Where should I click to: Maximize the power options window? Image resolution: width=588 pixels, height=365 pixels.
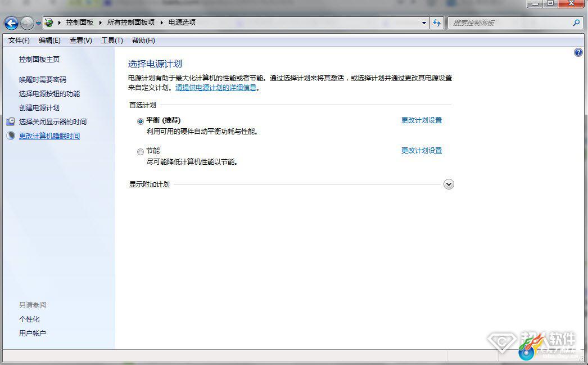[550, 3]
